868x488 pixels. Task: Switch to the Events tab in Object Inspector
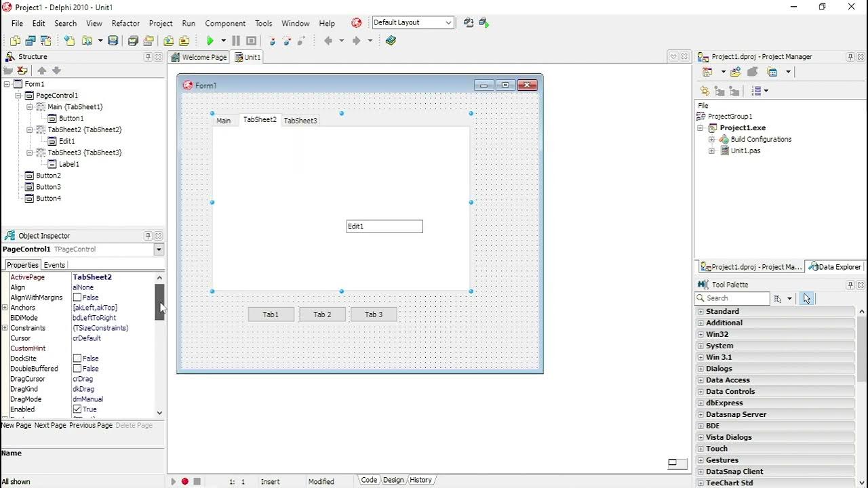point(54,265)
